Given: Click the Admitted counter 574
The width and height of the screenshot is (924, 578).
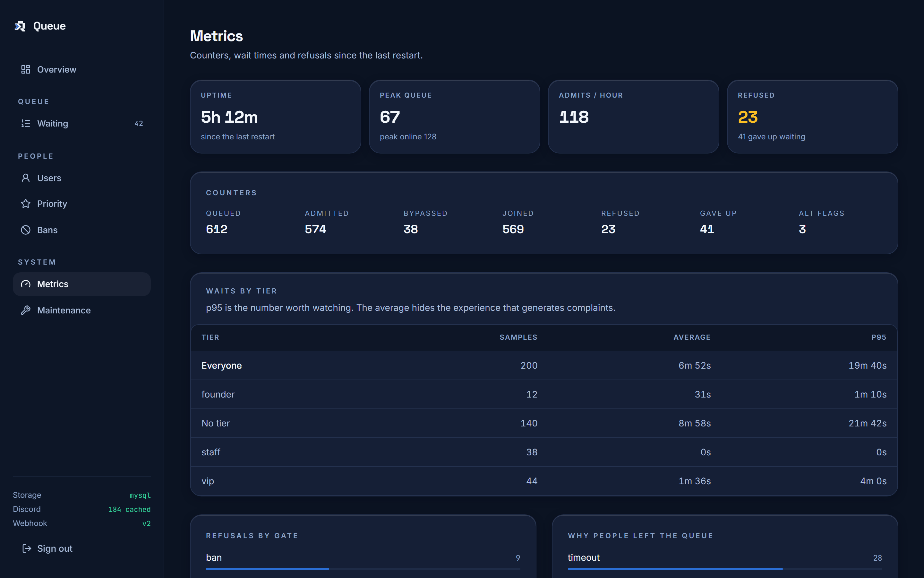Looking at the screenshot, I should (x=315, y=229).
